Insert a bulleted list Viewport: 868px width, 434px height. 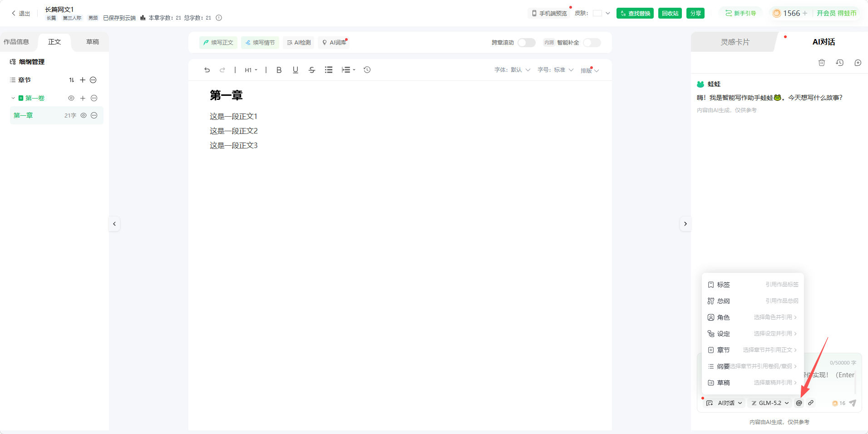[329, 70]
